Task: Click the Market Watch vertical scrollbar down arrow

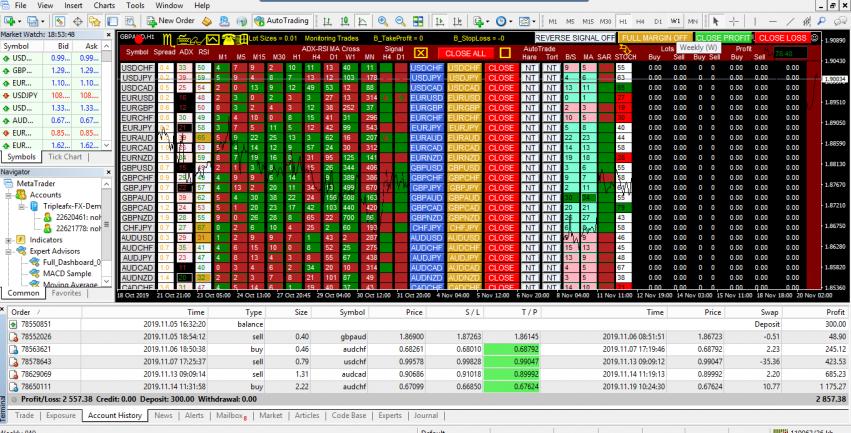Action: coord(107,145)
